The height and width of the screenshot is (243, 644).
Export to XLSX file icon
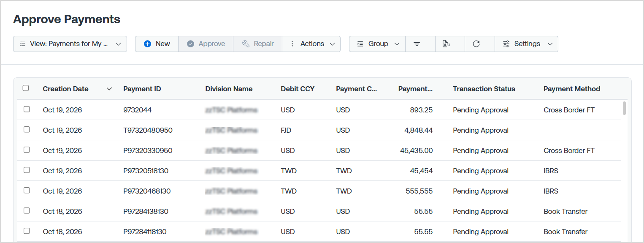point(446,44)
